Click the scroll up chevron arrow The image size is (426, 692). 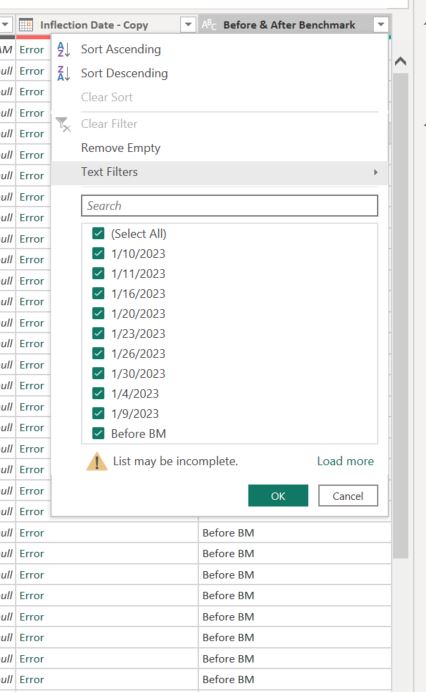(x=400, y=61)
